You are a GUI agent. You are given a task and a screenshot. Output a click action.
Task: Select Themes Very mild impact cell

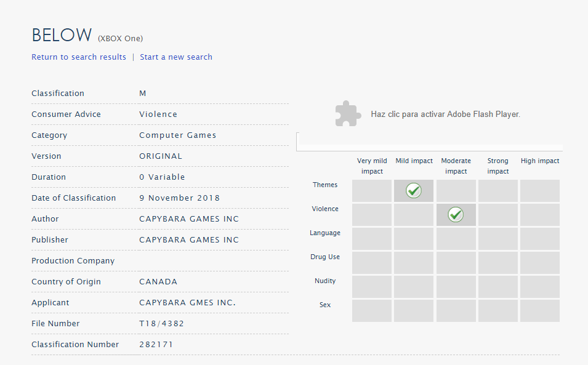click(x=372, y=191)
